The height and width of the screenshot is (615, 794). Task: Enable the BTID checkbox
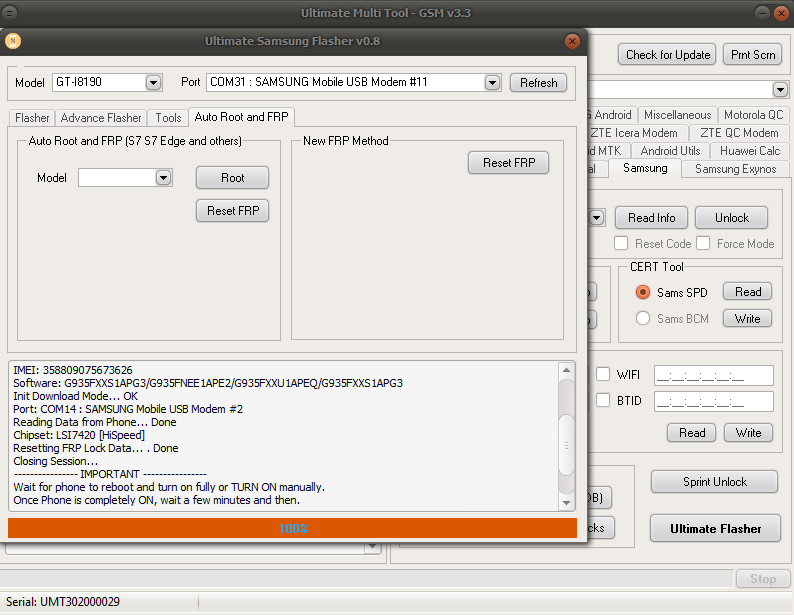603,400
